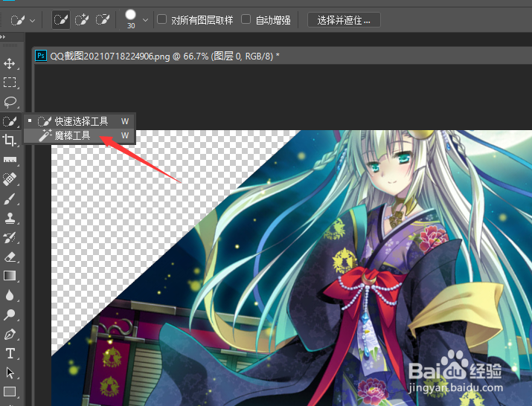
Task: Select the Pen tool
Action: (10, 335)
